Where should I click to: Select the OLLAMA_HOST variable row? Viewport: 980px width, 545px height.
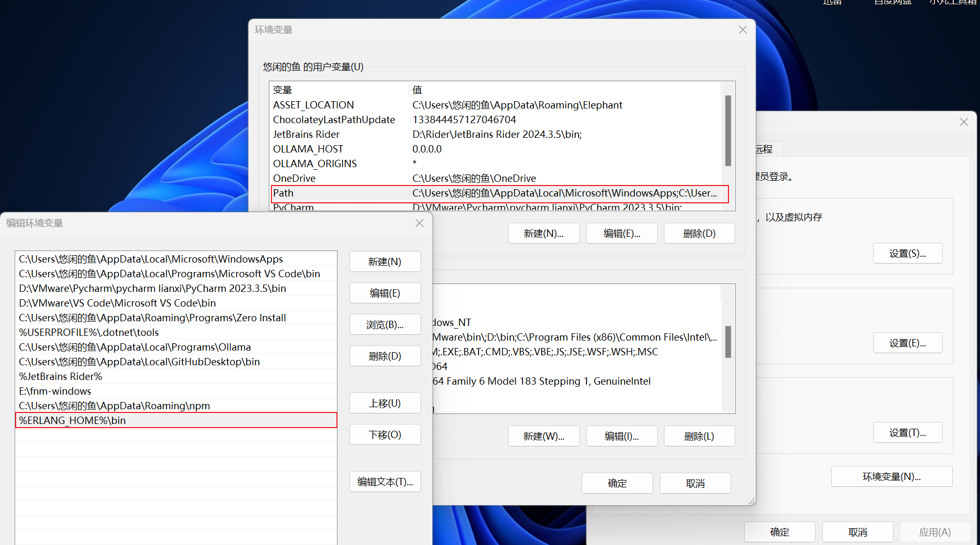[496, 149]
